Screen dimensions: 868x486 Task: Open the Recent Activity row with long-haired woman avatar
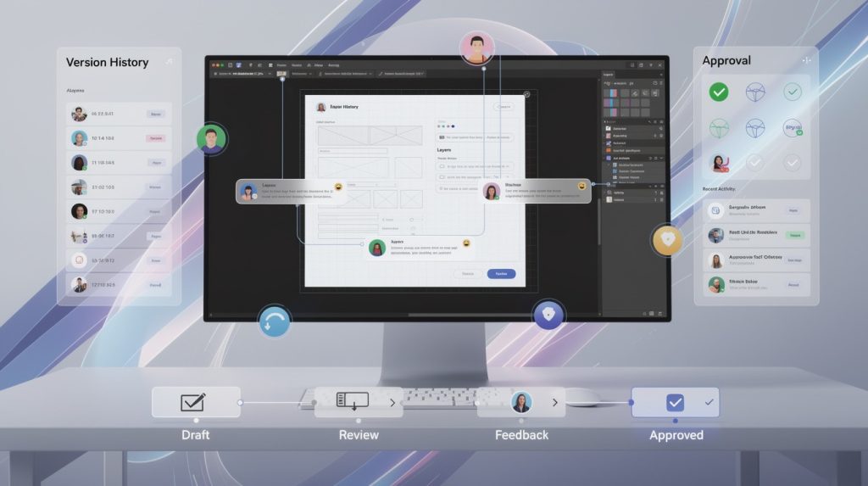click(x=756, y=260)
